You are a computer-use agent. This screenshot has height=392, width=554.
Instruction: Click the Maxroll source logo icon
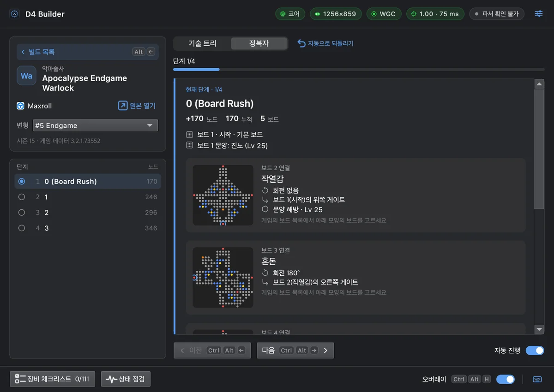click(x=20, y=106)
